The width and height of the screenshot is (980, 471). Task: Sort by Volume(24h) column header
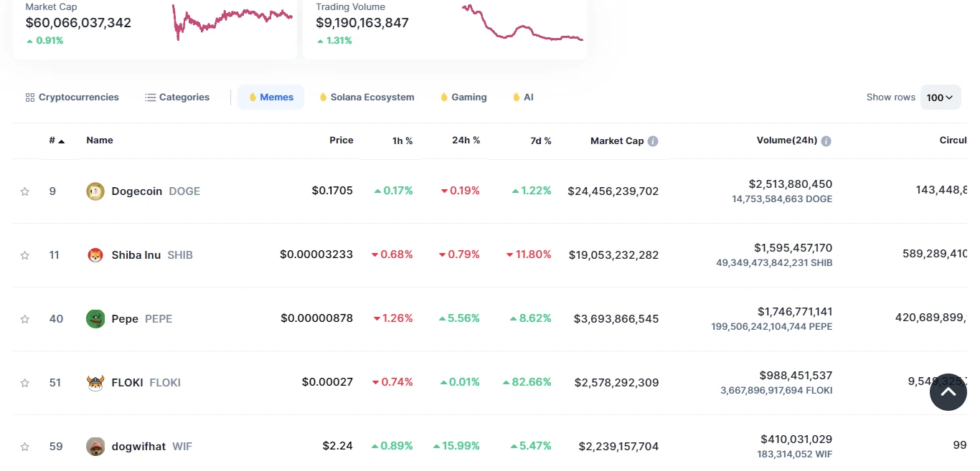pyautogui.click(x=787, y=141)
